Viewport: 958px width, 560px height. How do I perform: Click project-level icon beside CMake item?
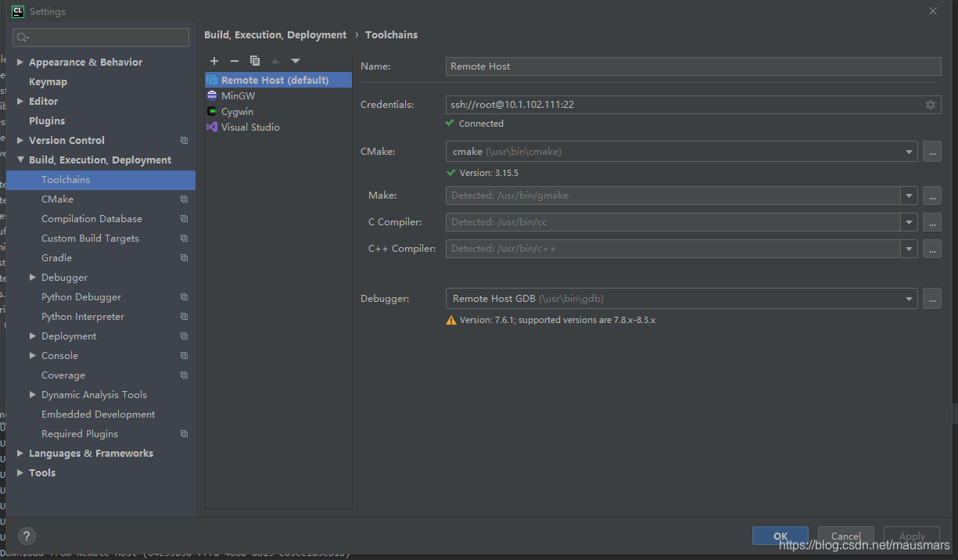pos(184,199)
